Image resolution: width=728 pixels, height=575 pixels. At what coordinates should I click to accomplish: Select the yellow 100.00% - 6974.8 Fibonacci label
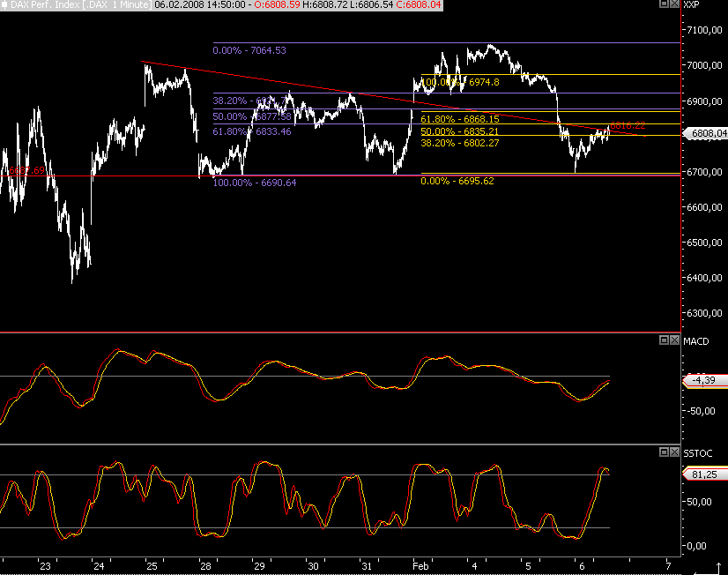(460, 82)
